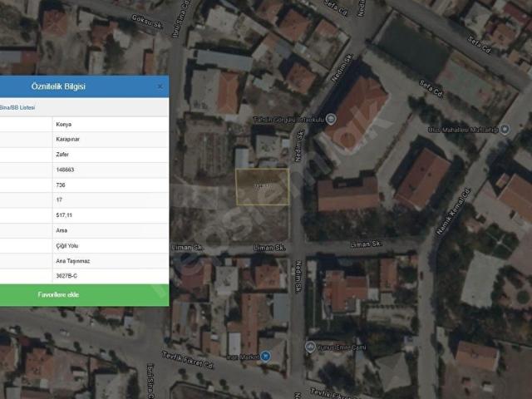Viewport: 532px width, 399px height.
Task: Click the Namık Kemal Cd. street label
Action: (453, 211)
